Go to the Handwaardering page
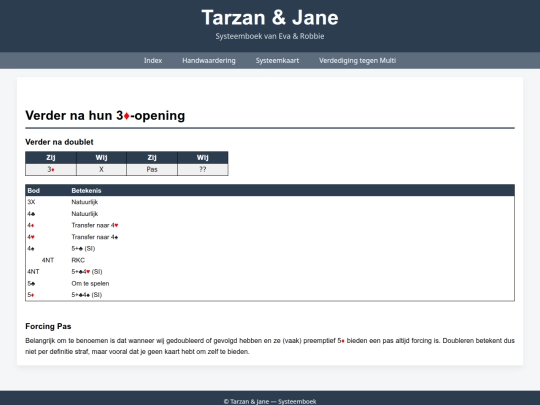Image resolution: width=540 pixels, height=405 pixels. pos(209,61)
